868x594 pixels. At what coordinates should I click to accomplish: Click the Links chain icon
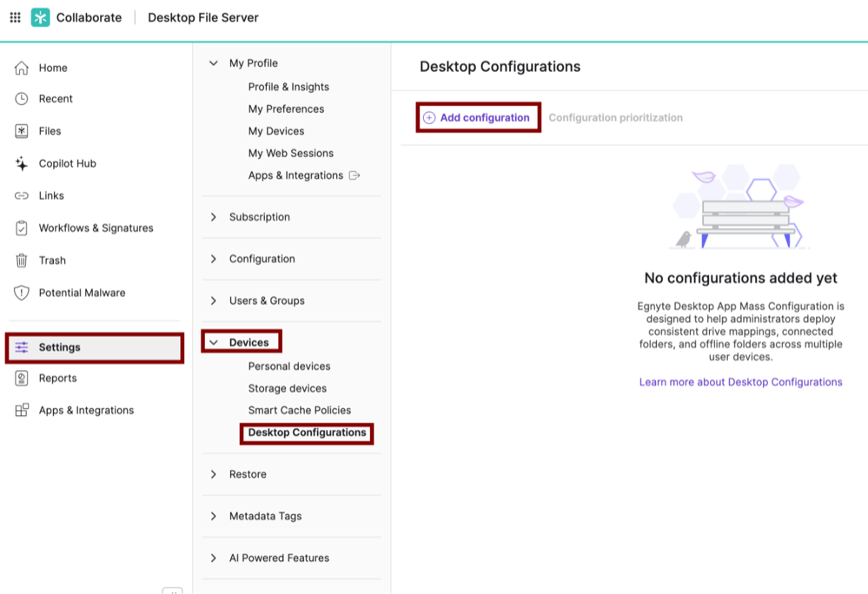[22, 195]
